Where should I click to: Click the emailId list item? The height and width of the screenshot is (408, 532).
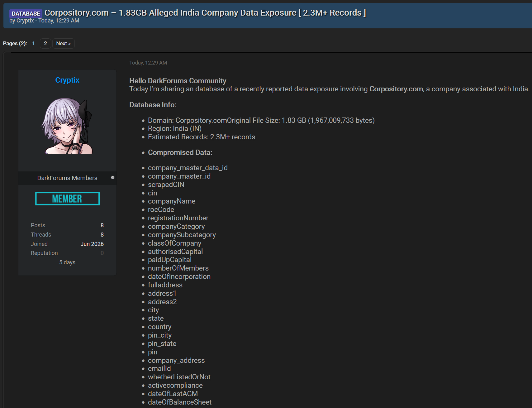click(159, 369)
